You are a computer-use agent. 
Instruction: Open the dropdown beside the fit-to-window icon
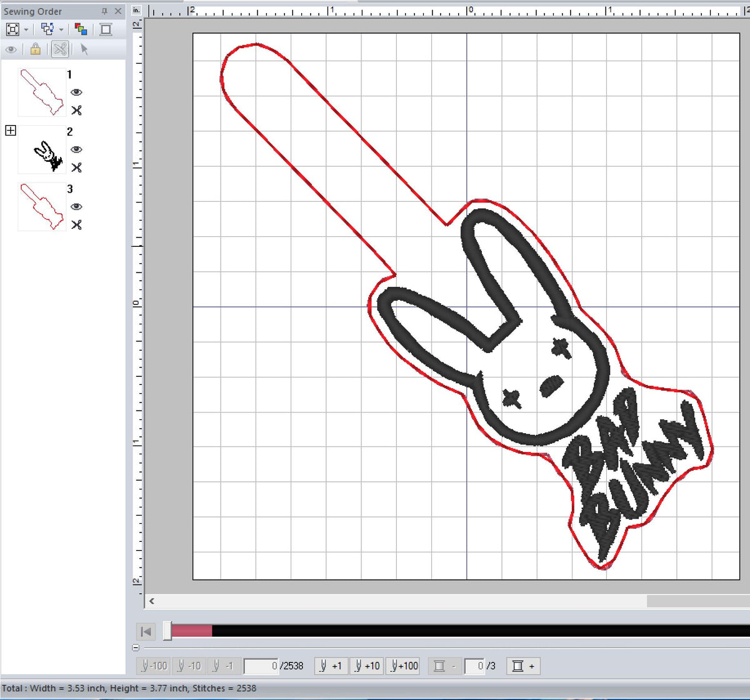pos(26,29)
